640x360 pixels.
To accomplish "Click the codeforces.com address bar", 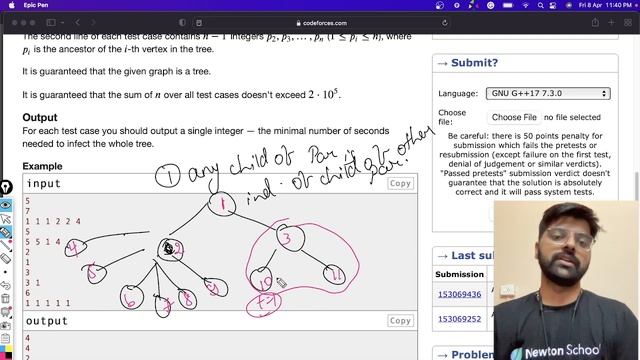I will coord(322,23).
